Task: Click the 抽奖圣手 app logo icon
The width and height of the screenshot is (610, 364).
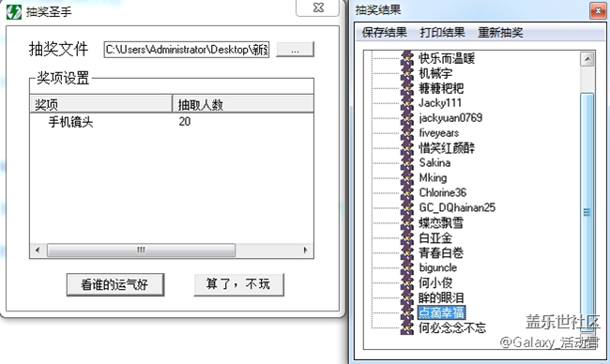Action: pos(14,11)
